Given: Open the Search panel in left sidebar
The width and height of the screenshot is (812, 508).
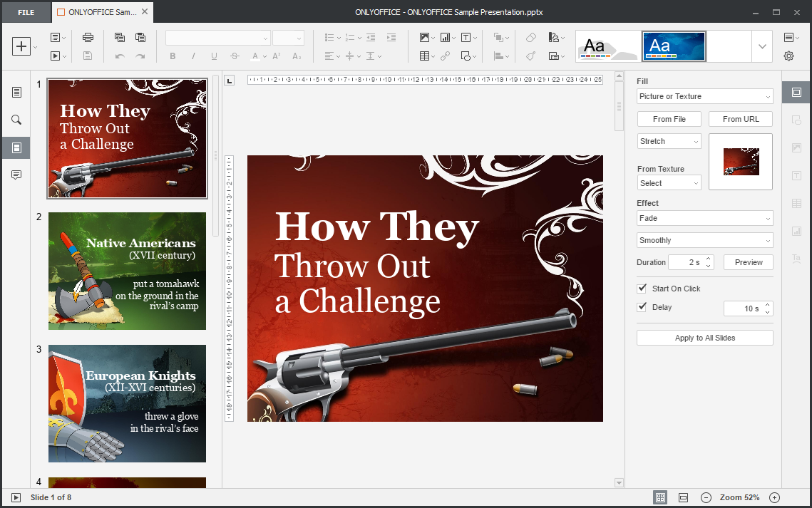Looking at the screenshot, I should click(16, 120).
